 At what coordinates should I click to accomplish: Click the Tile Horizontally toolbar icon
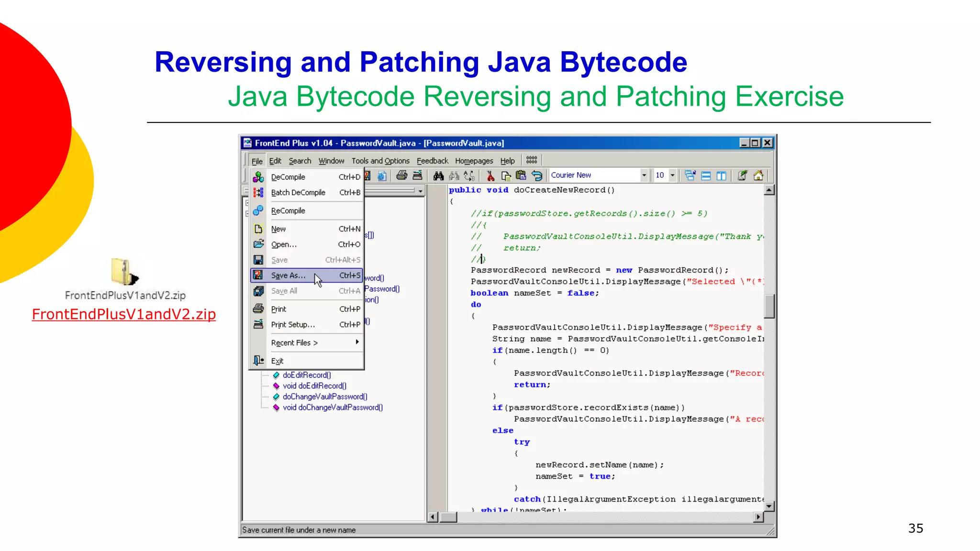(x=706, y=176)
